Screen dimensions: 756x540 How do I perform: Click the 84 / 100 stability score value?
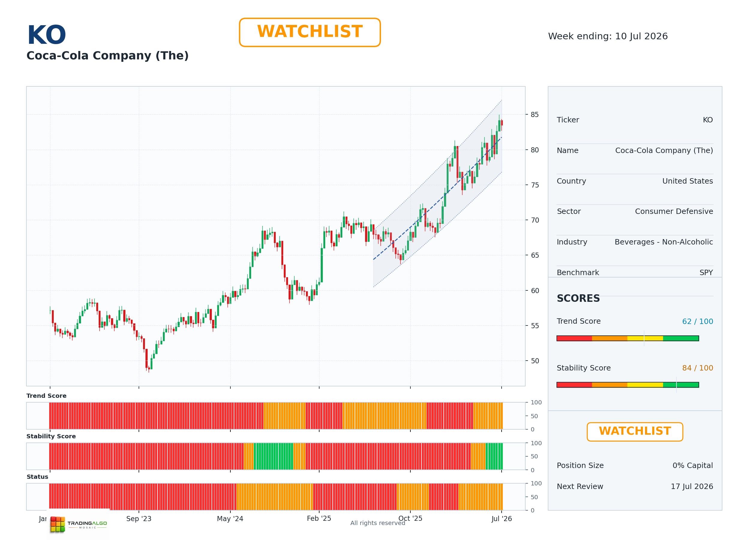pyautogui.click(x=697, y=368)
